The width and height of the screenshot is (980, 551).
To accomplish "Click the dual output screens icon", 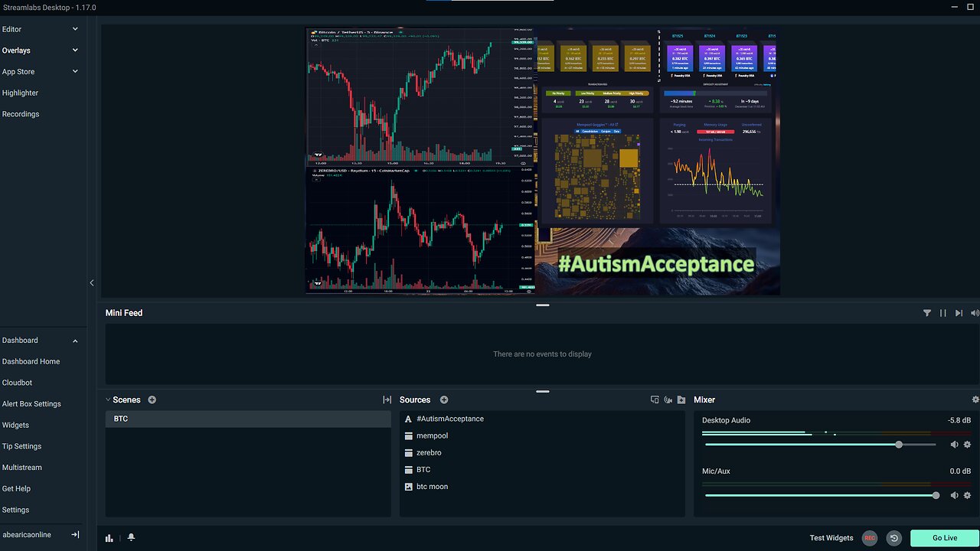I will pos(655,399).
